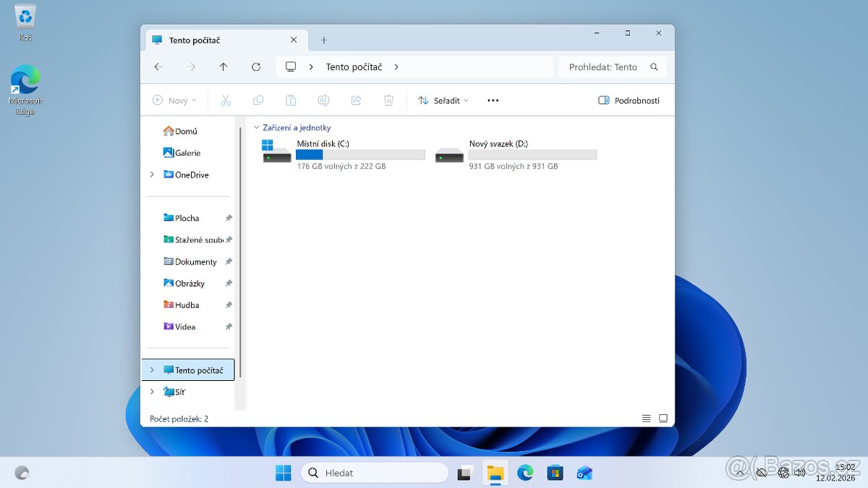Open the Seřadit sort dropdown

(x=443, y=101)
